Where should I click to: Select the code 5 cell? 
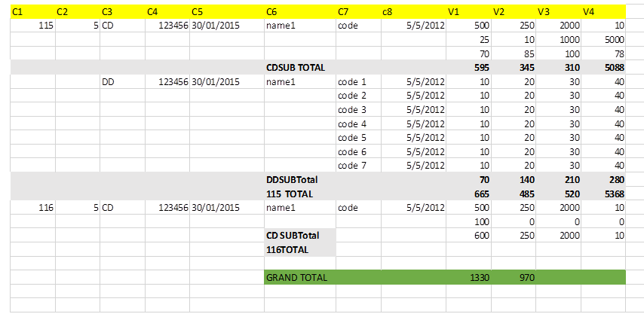coord(358,137)
